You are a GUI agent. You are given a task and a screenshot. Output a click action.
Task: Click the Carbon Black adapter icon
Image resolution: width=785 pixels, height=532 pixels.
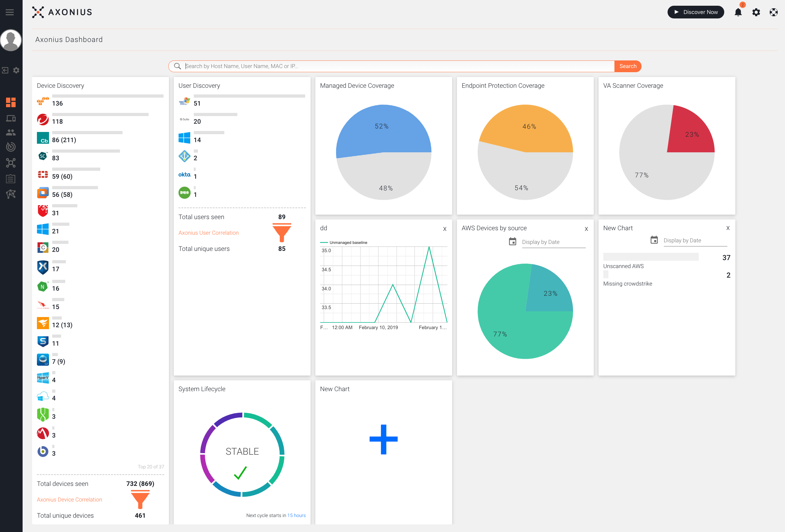[x=43, y=138]
